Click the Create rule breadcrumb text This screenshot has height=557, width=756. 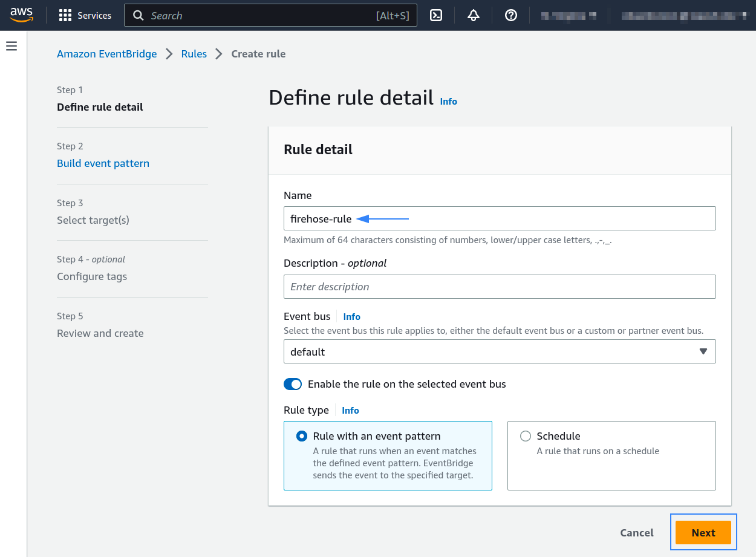(258, 54)
